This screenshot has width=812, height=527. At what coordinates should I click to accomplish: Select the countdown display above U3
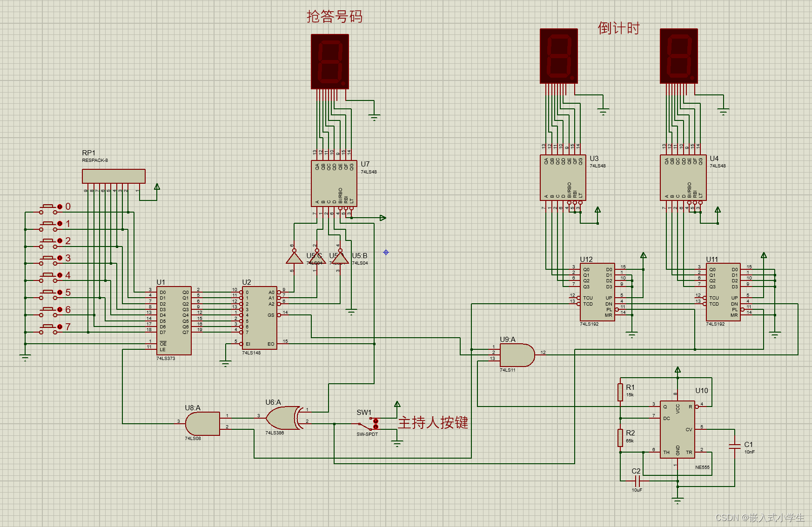(x=559, y=56)
